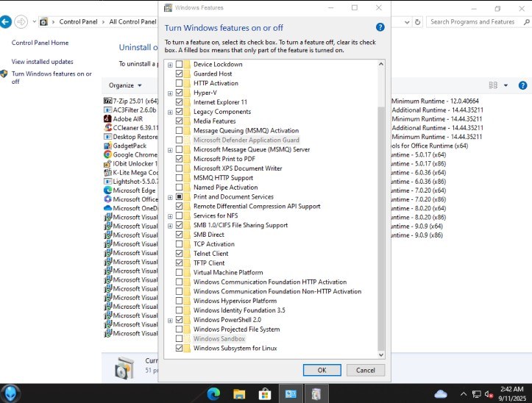Click OK in Windows Features dialog
This screenshot has width=532, height=403.
[322, 370]
